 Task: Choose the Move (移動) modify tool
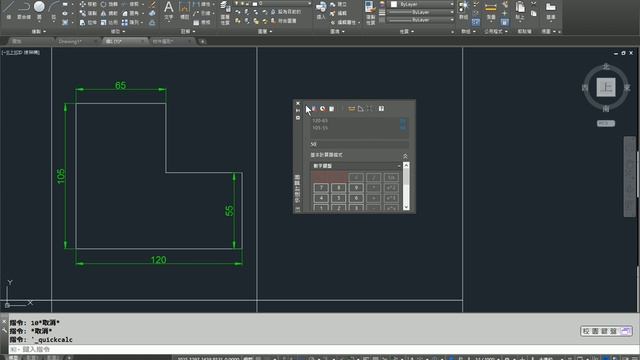88,4
